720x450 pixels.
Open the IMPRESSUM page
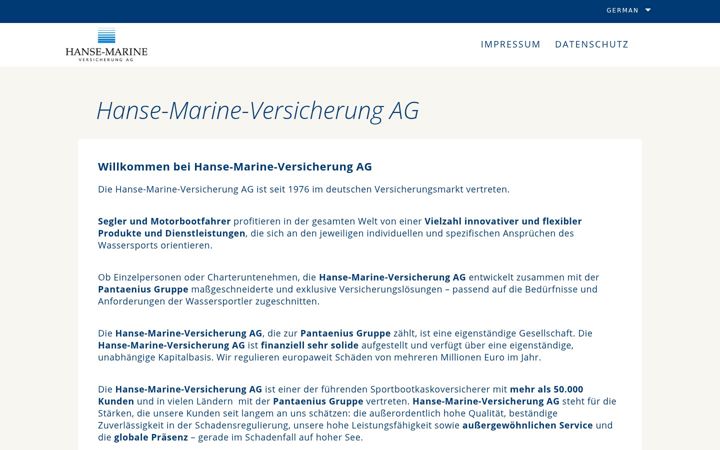tap(510, 45)
